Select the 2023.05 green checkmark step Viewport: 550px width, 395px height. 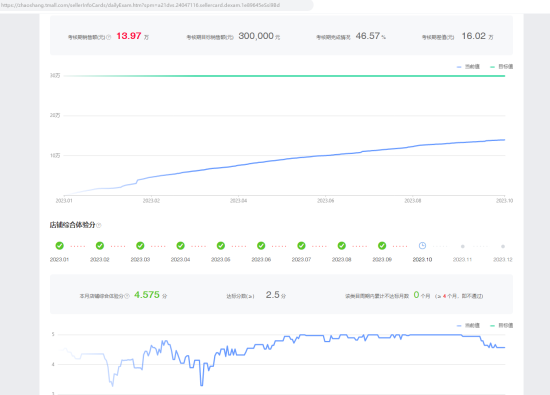pyautogui.click(x=221, y=246)
